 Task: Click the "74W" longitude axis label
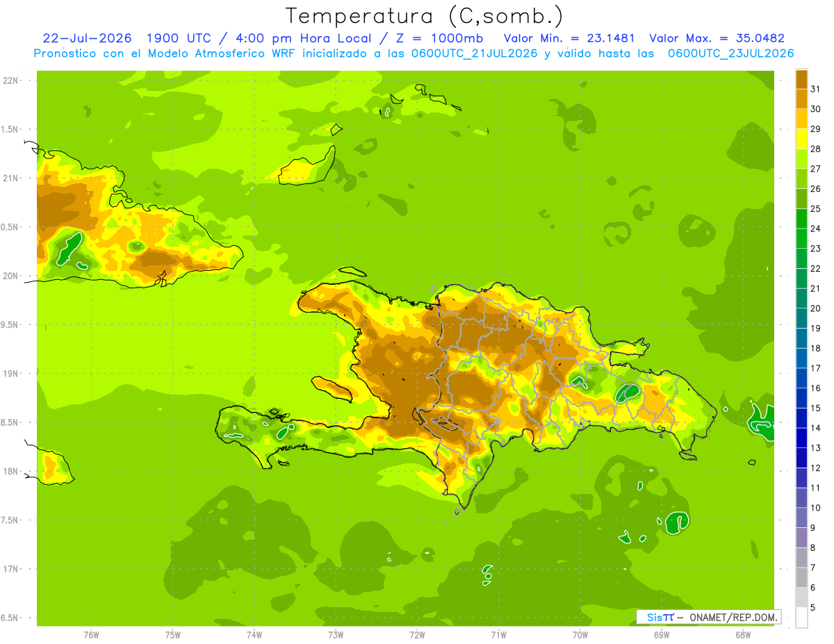(254, 634)
